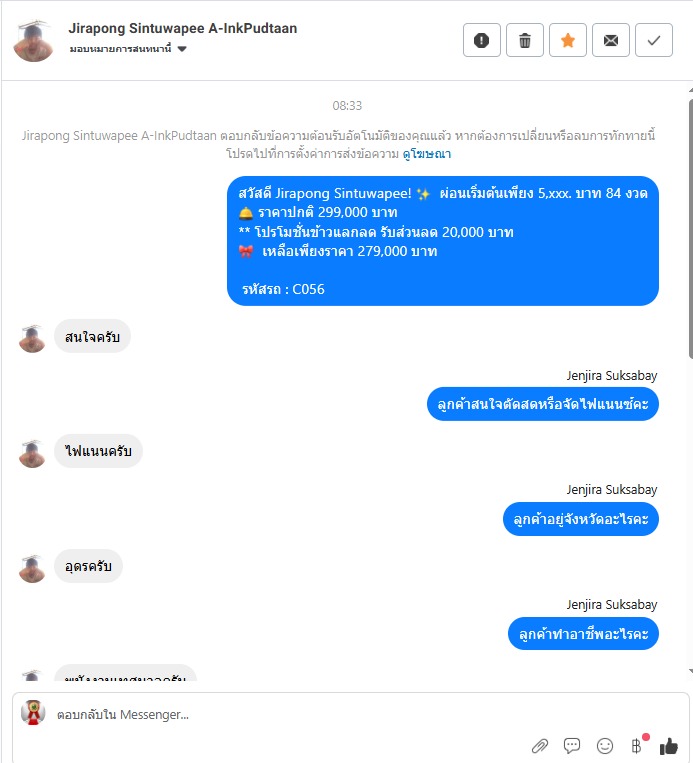Expand the assign conversation dropdown arrow
The image size is (693, 763).
182,49
